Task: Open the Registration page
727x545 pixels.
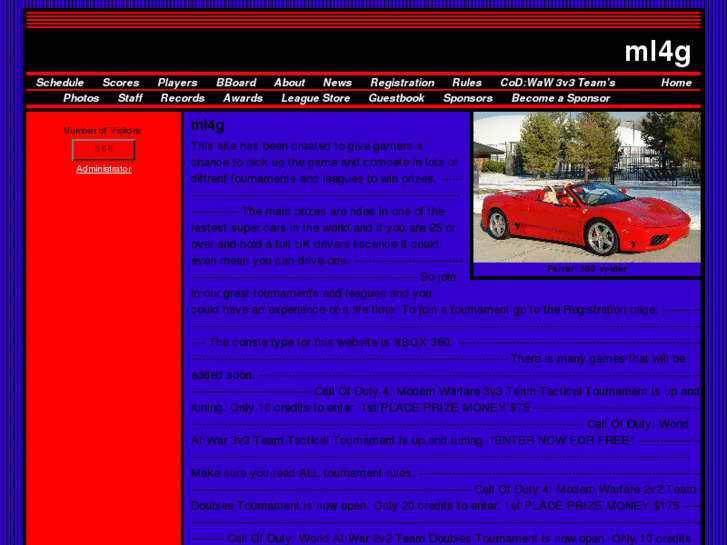Action: (x=402, y=83)
